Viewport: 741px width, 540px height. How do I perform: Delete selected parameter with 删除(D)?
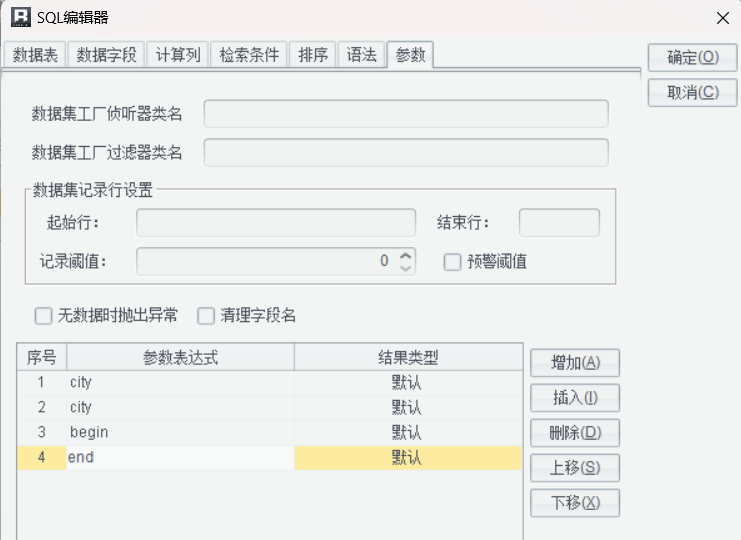(575, 433)
